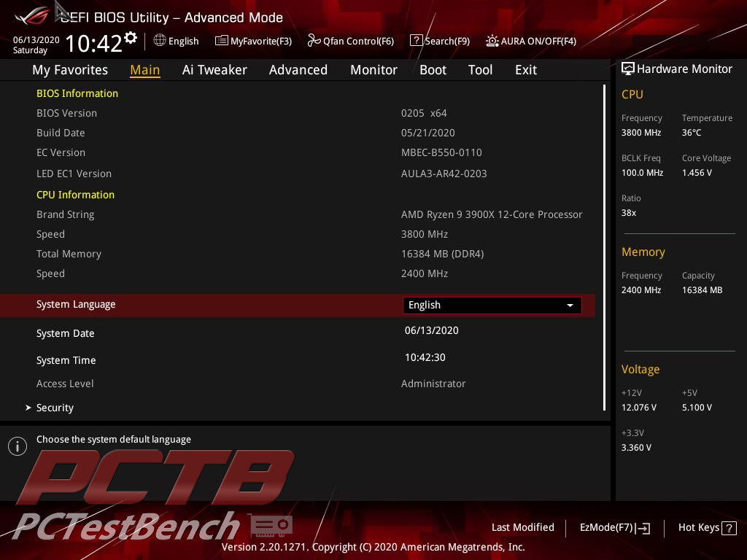Viewport: 747px width, 560px height.
Task: Click the ROG logo
Action: click(x=32, y=16)
